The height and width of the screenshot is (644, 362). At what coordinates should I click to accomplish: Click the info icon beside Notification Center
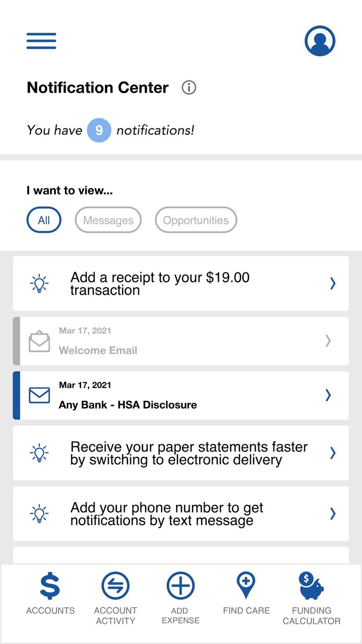click(189, 87)
